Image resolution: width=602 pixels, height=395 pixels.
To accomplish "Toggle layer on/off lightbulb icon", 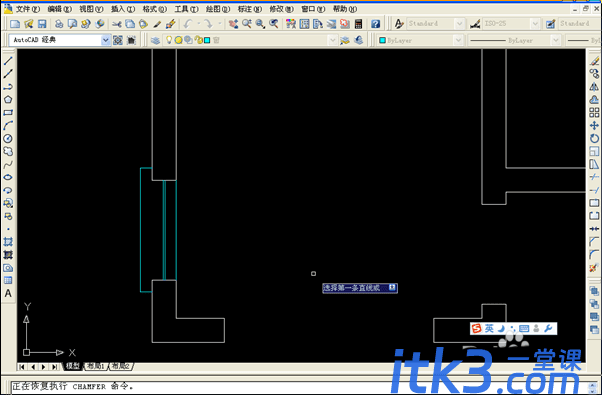I will (x=169, y=40).
